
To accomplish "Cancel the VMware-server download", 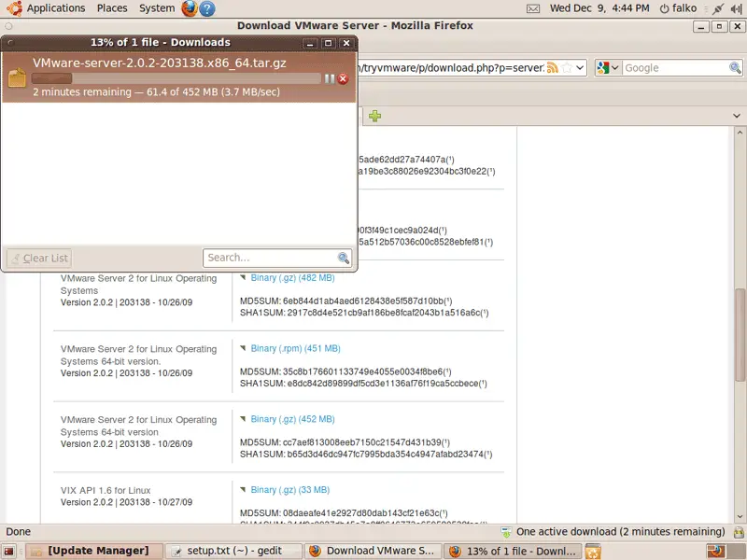I will (343, 79).
